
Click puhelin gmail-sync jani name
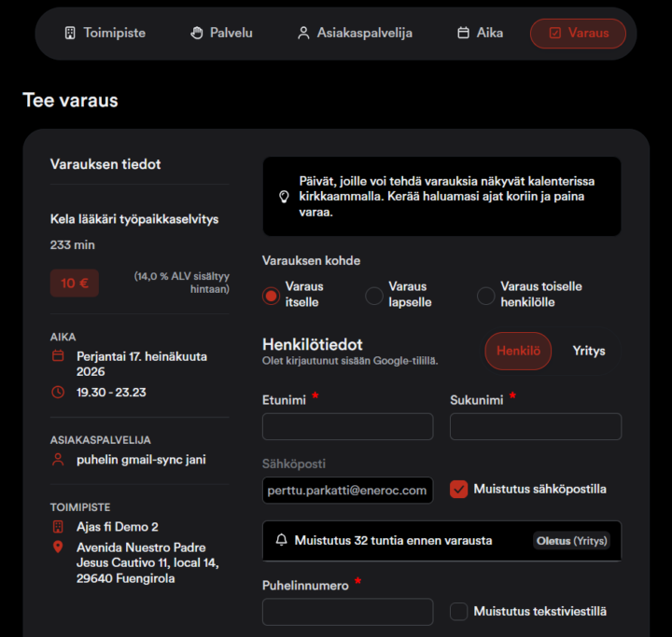(x=141, y=460)
